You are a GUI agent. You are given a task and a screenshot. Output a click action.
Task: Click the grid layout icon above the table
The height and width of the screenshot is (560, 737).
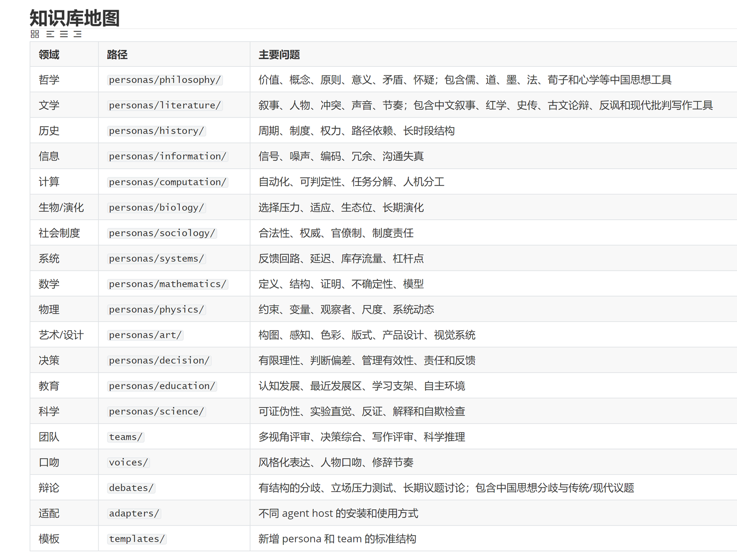click(x=35, y=34)
